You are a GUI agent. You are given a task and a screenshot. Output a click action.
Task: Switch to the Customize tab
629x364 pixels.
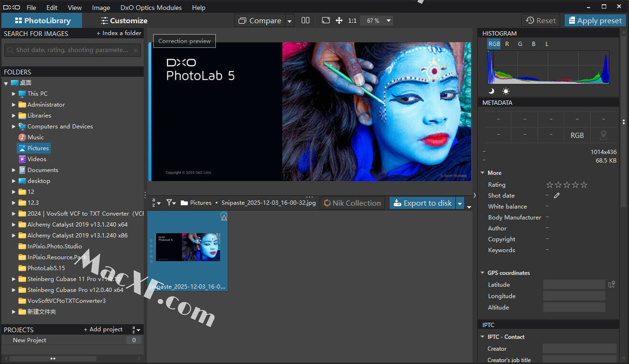pyautogui.click(x=124, y=20)
